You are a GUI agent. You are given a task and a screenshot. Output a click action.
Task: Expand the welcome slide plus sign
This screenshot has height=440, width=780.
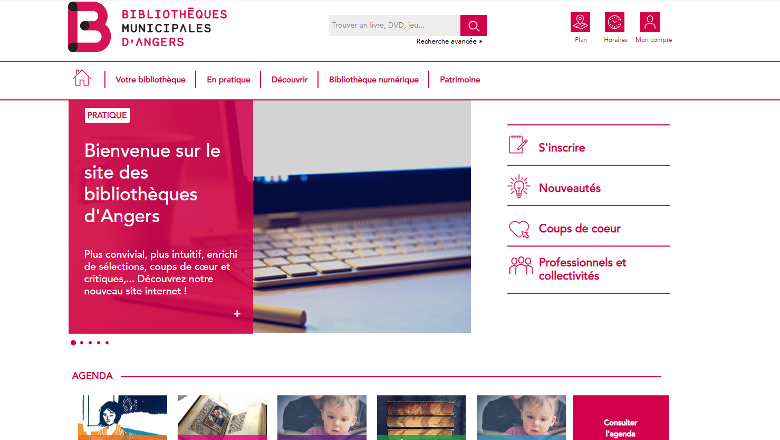tap(237, 314)
